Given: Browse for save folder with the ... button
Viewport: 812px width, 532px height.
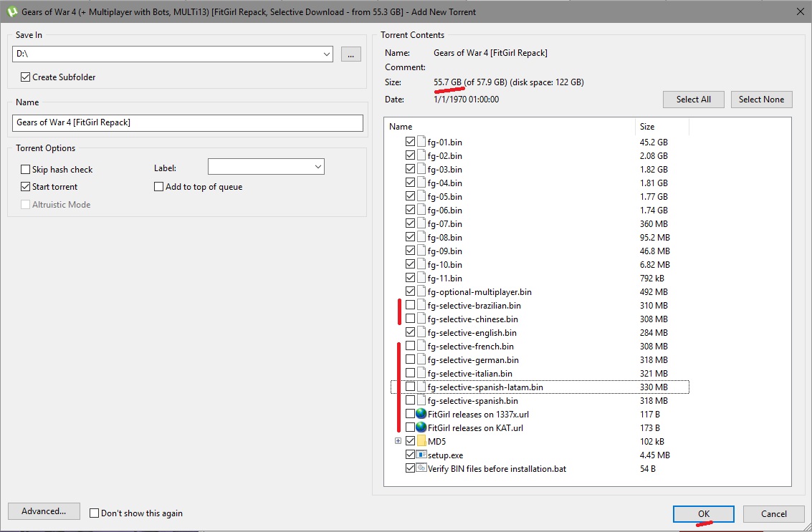Looking at the screenshot, I should tap(350, 54).
